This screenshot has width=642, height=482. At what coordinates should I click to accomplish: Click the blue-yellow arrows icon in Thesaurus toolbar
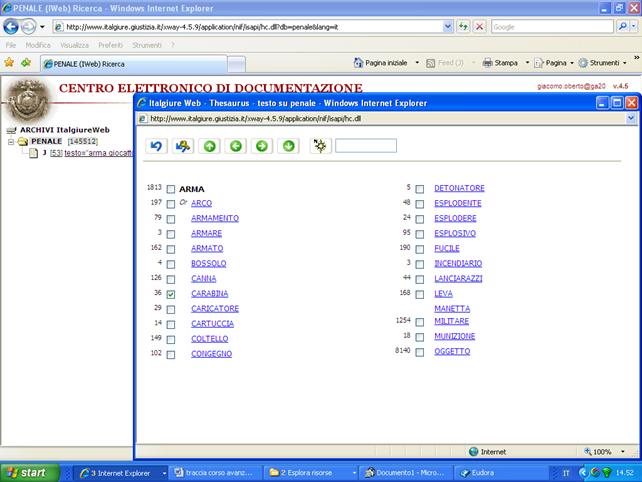pos(183,146)
